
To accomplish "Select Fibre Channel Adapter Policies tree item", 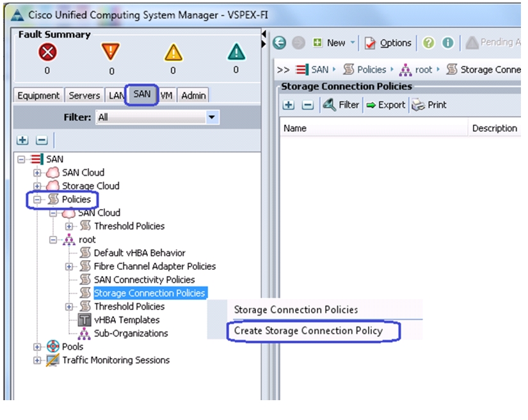I will click(x=155, y=267).
